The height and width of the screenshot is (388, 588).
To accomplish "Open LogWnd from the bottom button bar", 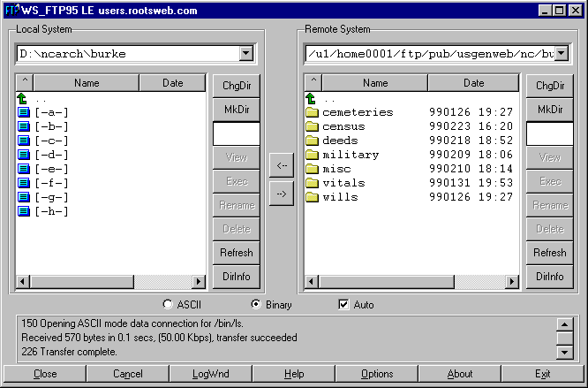I will (x=211, y=374).
